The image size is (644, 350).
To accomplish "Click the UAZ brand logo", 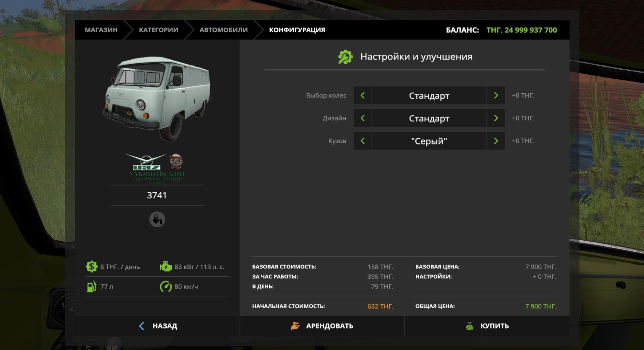I will point(157,169).
